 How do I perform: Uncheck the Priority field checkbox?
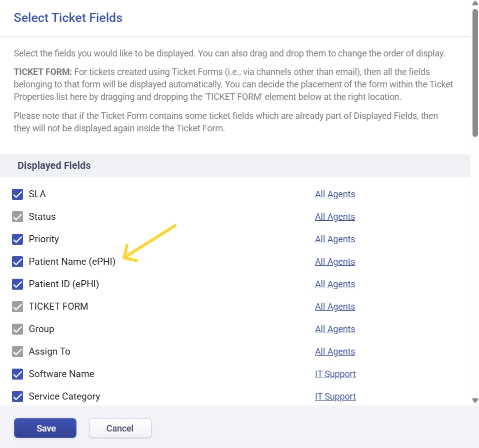17,239
